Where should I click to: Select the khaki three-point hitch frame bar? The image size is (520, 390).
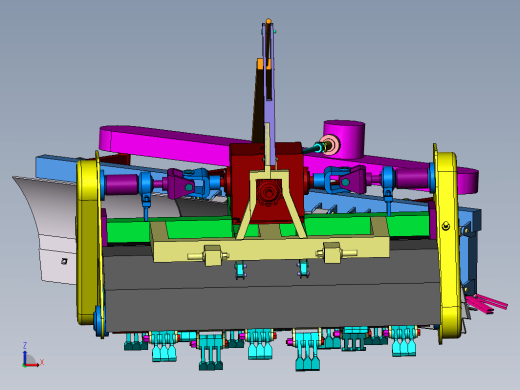coord(270,249)
